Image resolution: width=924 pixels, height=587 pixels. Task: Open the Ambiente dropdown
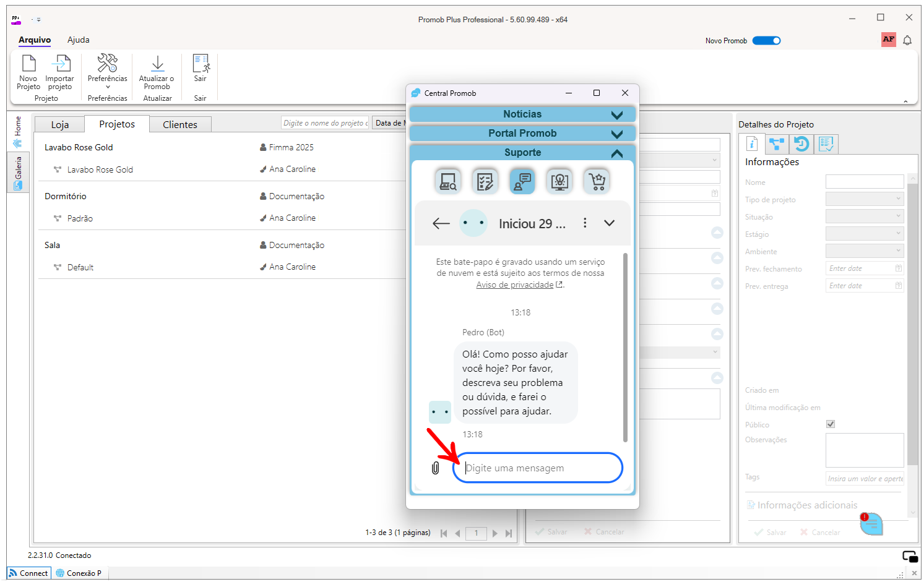pyautogui.click(x=865, y=251)
